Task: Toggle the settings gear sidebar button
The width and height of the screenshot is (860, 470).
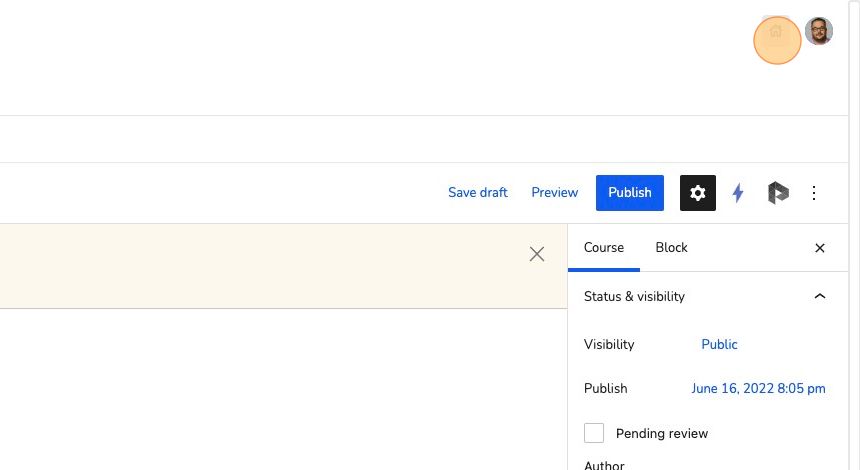Action: pos(698,193)
